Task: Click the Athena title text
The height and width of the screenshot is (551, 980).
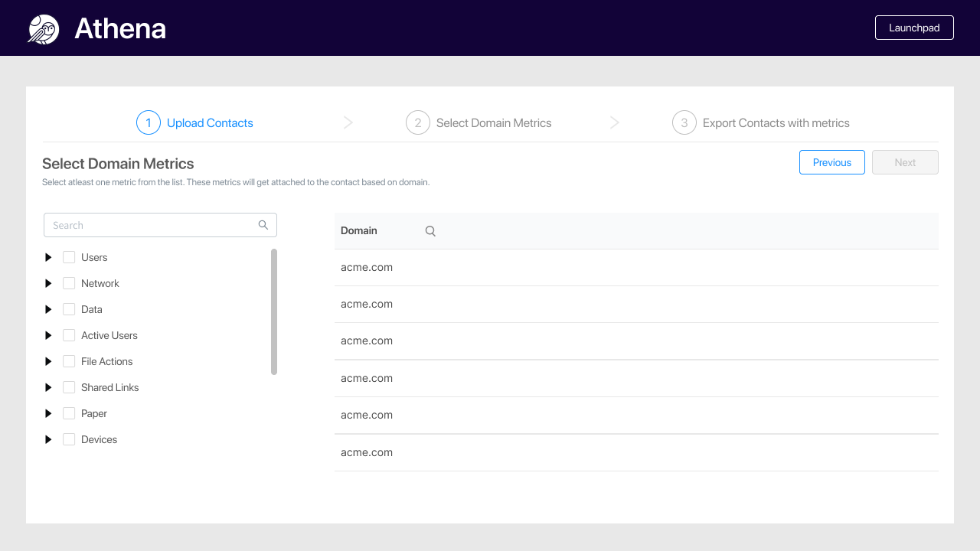Action: coord(120,29)
